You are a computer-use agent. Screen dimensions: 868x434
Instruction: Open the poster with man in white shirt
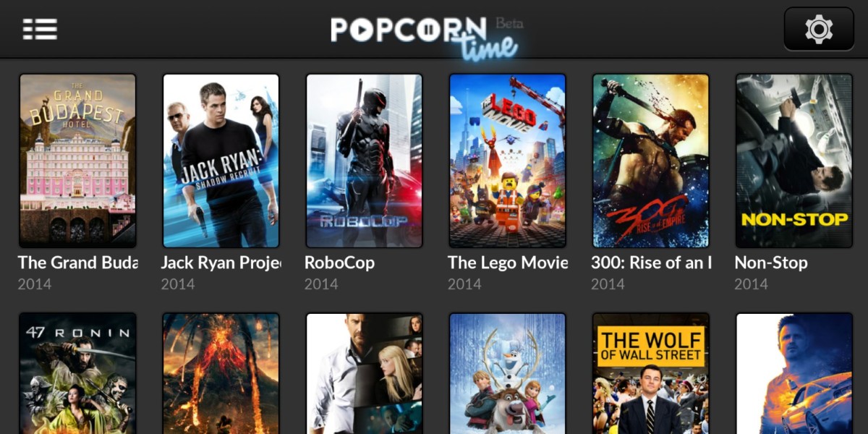pyautogui.click(x=364, y=373)
